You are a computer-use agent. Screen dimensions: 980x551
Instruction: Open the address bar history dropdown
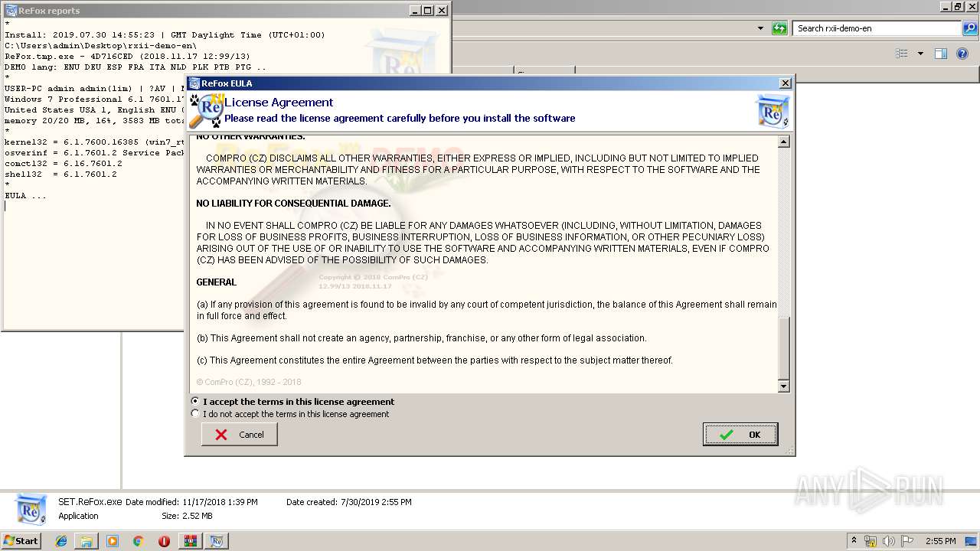coord(760,28)
